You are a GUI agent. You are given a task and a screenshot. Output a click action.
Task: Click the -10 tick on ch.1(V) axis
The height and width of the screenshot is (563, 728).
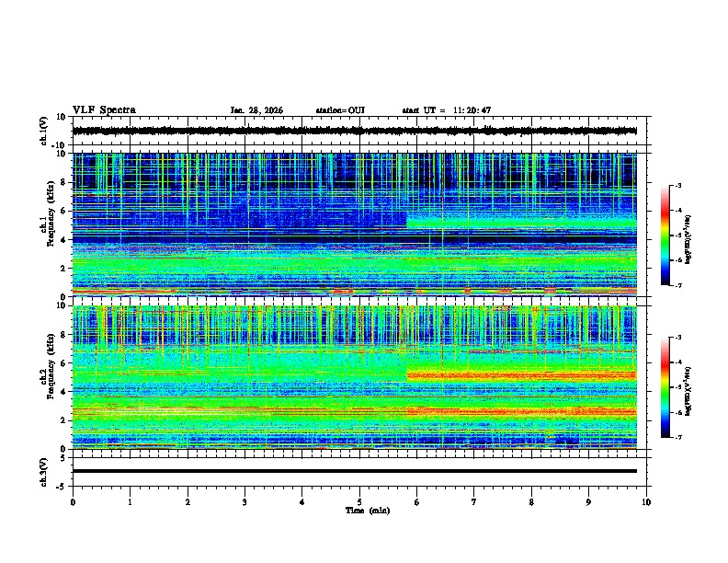(60, 145)
